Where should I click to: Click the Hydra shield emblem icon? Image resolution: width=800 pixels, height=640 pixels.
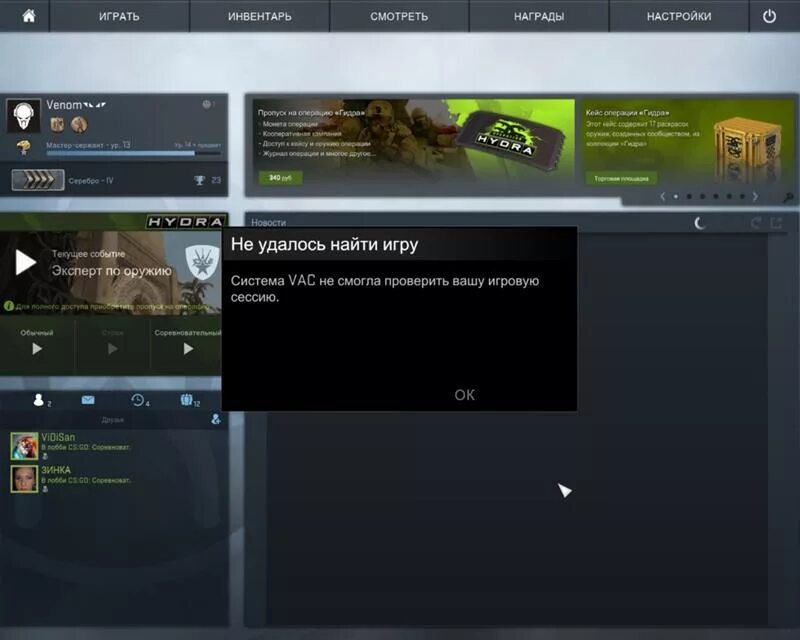202,261
